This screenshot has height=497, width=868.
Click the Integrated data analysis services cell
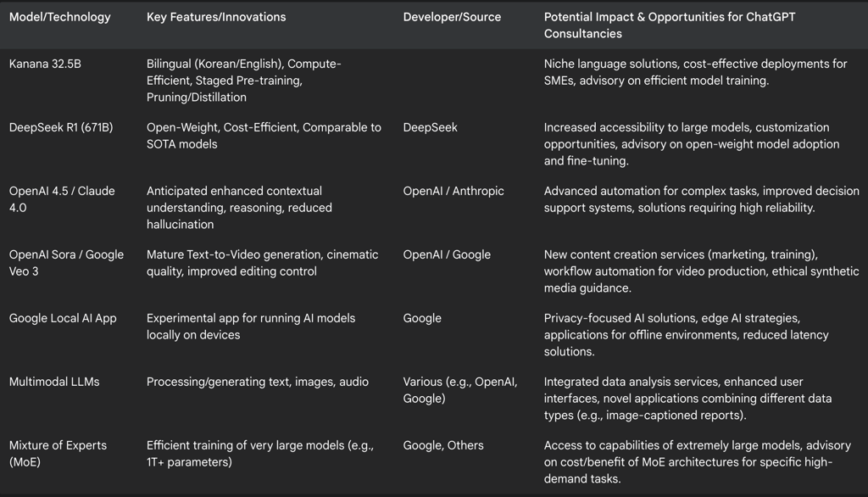click(687, 399)
